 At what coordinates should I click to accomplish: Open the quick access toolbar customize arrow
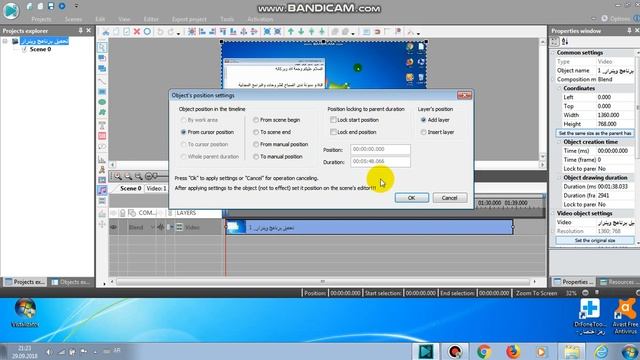(76, 6)
